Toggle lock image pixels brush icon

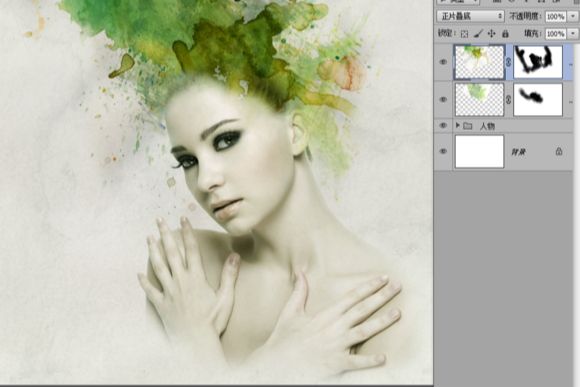pyautogui.click(x=478, y=34)
